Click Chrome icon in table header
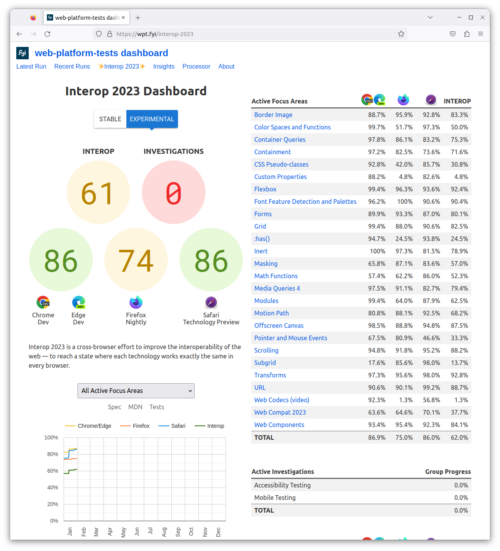 pos(367,100)
